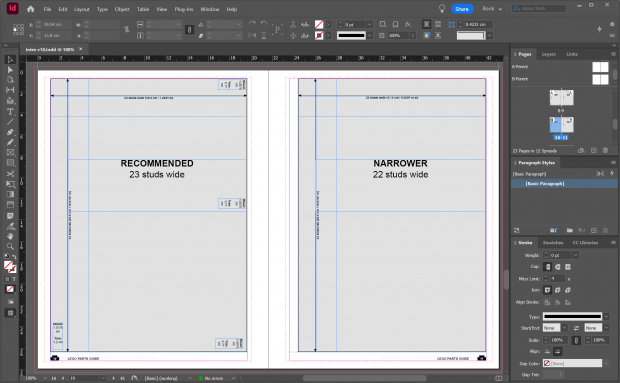
Task: Click the Home icon
Action: (30, 9)
